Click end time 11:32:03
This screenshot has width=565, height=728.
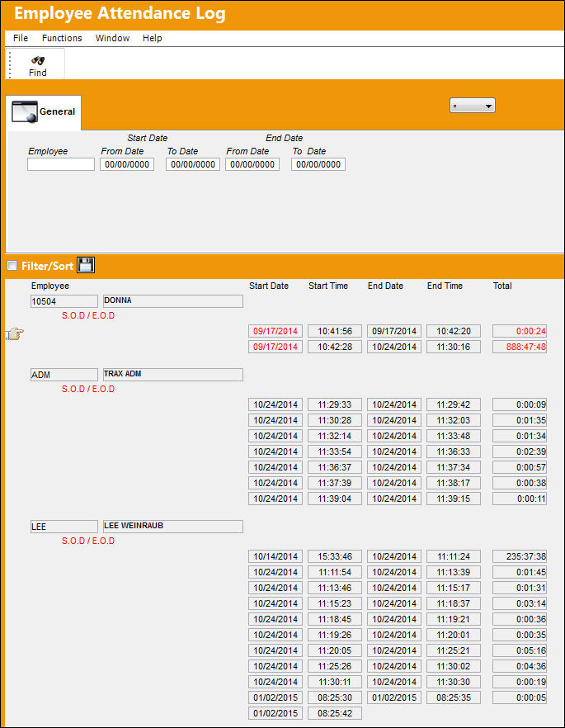pos(454,420)
